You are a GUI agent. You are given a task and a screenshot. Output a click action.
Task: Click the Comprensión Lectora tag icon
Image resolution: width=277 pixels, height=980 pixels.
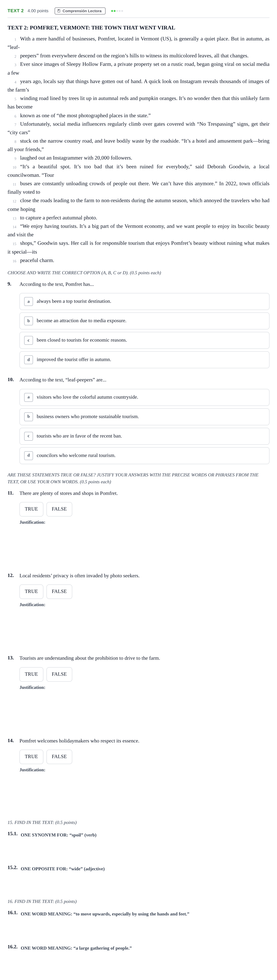(59, 11)
